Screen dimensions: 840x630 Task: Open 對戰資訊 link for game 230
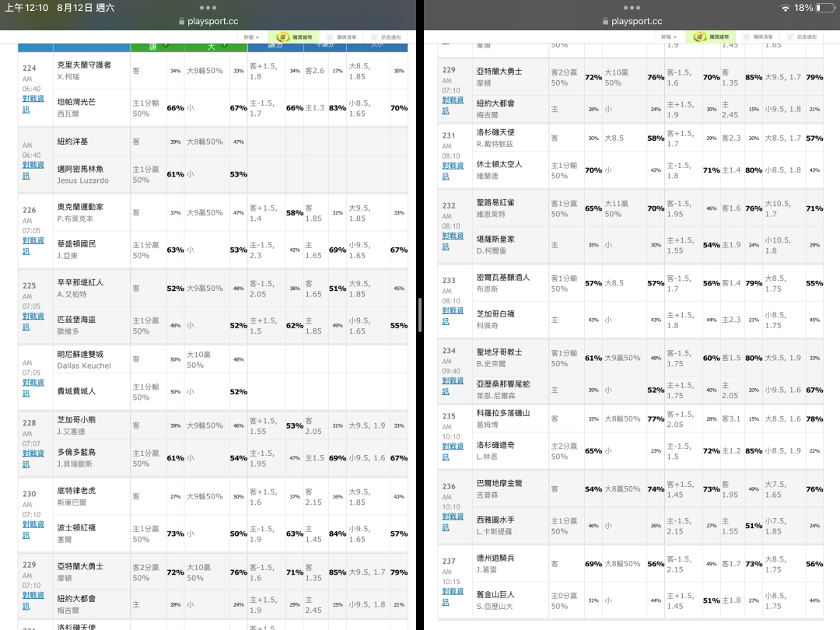tap(33, 530)
